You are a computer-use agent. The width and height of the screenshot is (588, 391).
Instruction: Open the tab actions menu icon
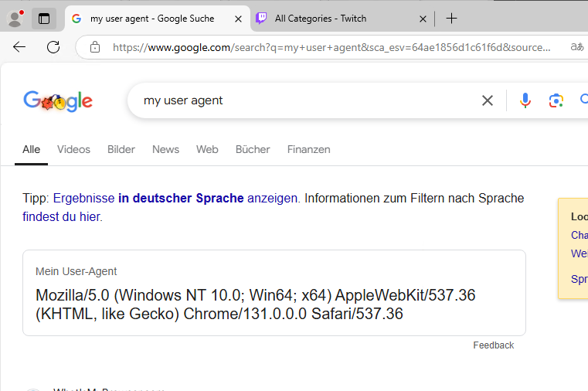(43, 19)
